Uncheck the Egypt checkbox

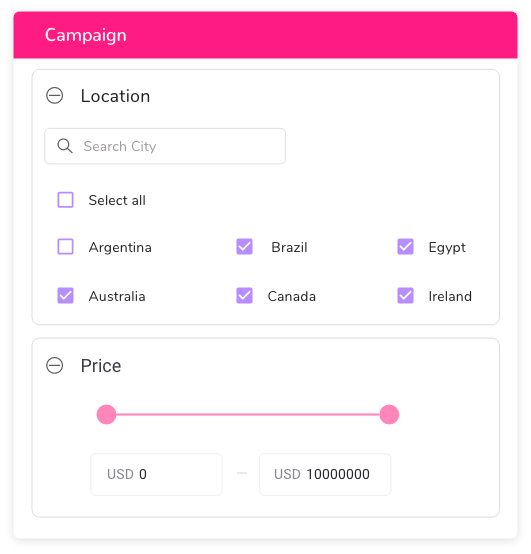(x=405, y=247)
